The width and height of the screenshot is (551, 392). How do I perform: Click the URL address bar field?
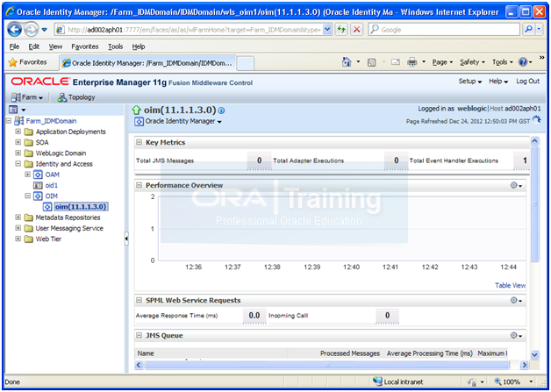[x=193, y=30]
